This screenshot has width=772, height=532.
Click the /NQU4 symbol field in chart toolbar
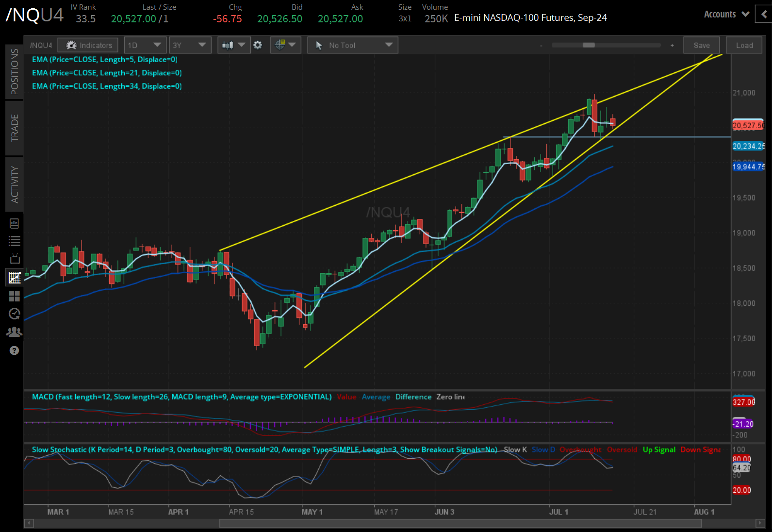point(41,45)
